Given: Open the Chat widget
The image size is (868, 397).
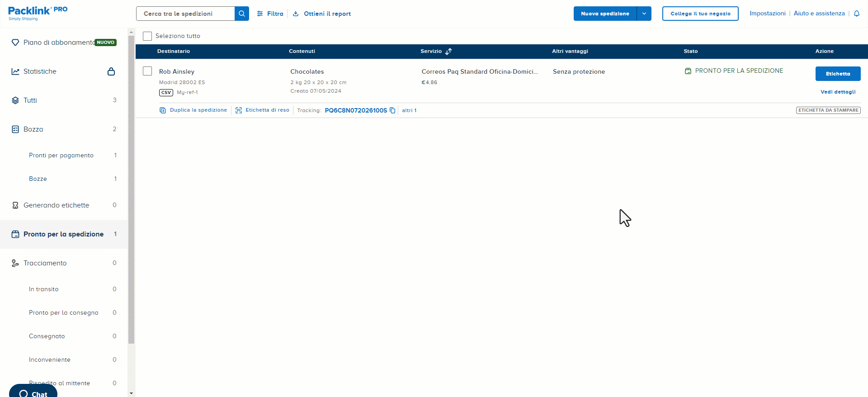Looking at the screenshot, I should 33,392.
